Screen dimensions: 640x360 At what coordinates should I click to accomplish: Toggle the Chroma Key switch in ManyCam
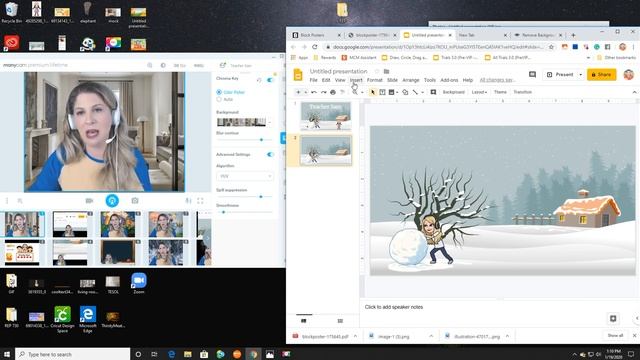[x=270, y=80]
